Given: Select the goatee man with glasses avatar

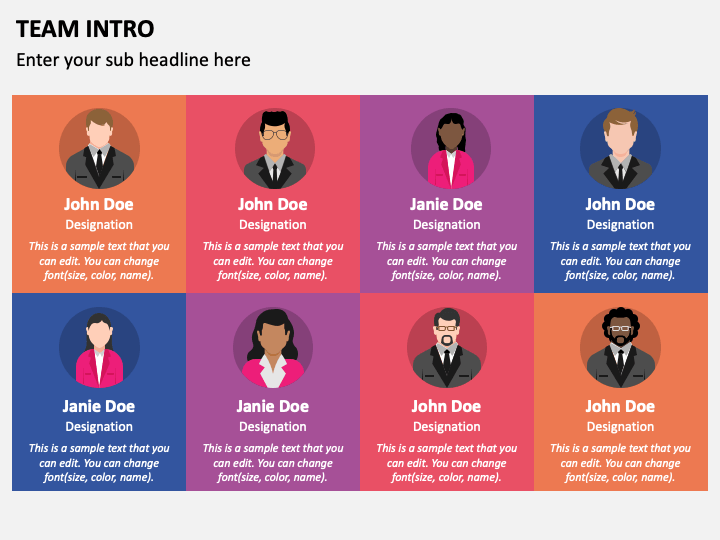Looking at the screenshot, I should click(x=447, y=348).
